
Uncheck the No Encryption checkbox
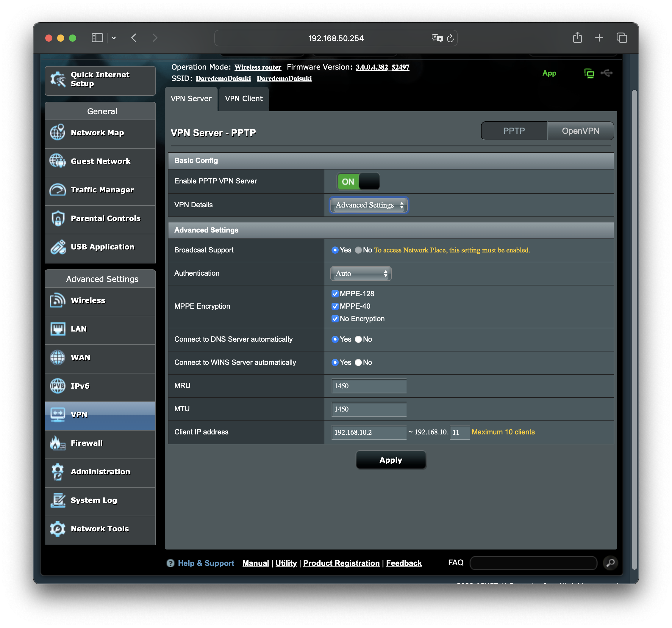click(335, 318)
